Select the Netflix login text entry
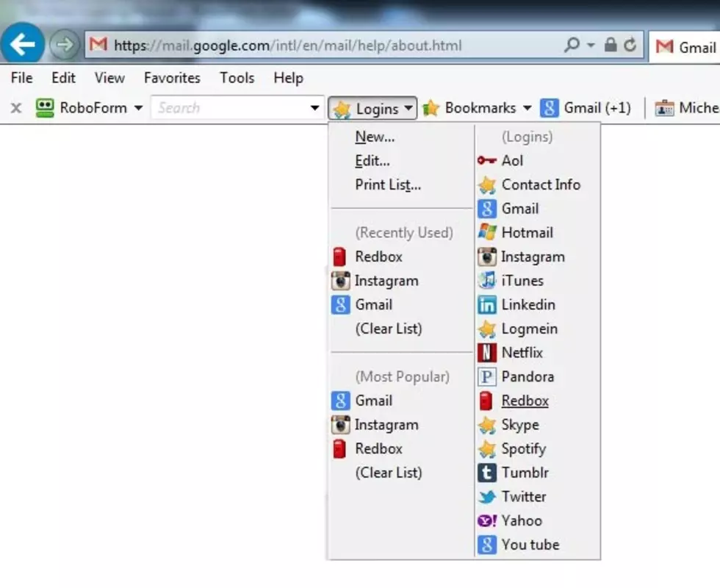The image size is (720, 588). pyautogui.click(x=522, y=353)
